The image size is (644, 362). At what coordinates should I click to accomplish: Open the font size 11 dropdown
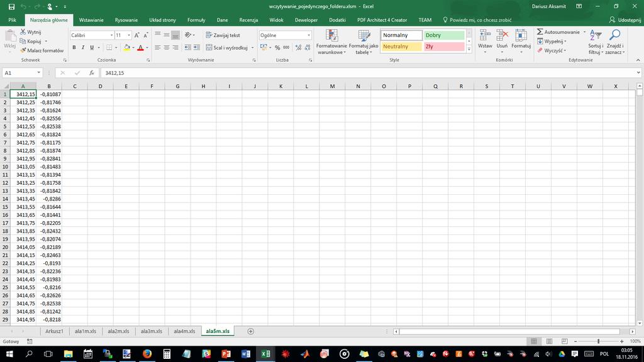[x=128, y=35]
